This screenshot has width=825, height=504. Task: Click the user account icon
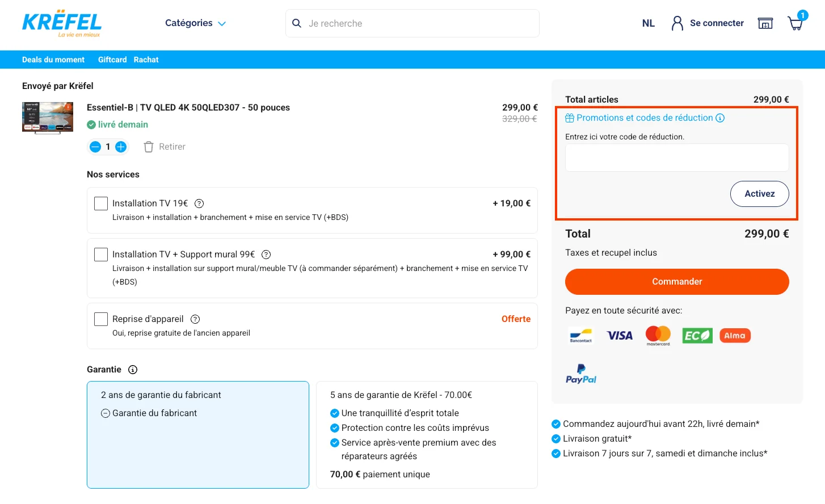(677, 23)
